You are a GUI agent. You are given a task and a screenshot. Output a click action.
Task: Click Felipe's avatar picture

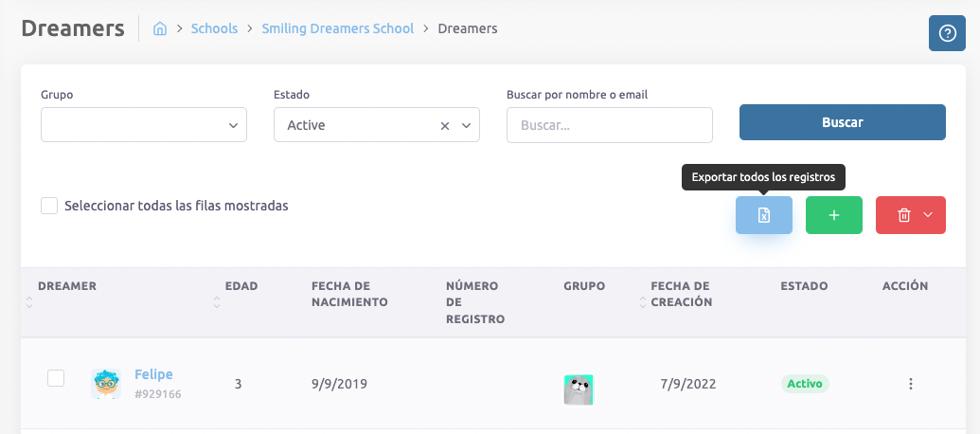click(106, 384)
